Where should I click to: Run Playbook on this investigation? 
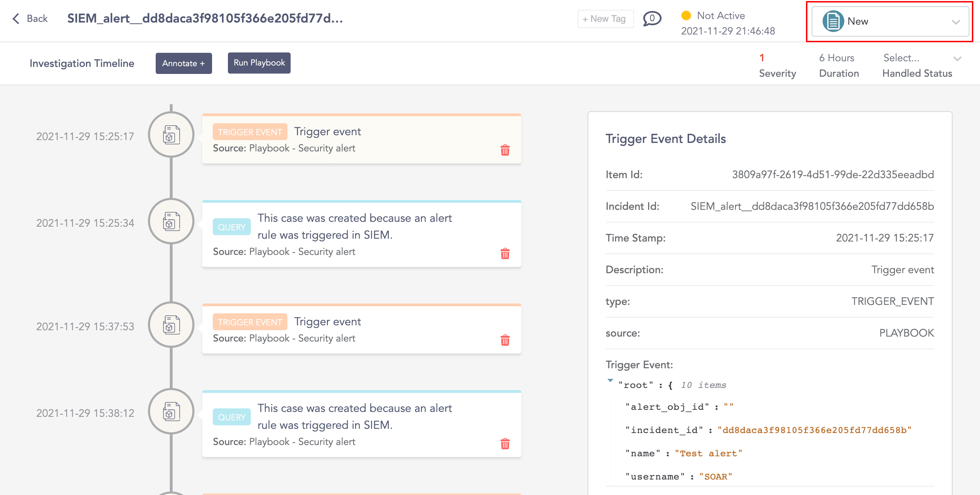[259, 63]
